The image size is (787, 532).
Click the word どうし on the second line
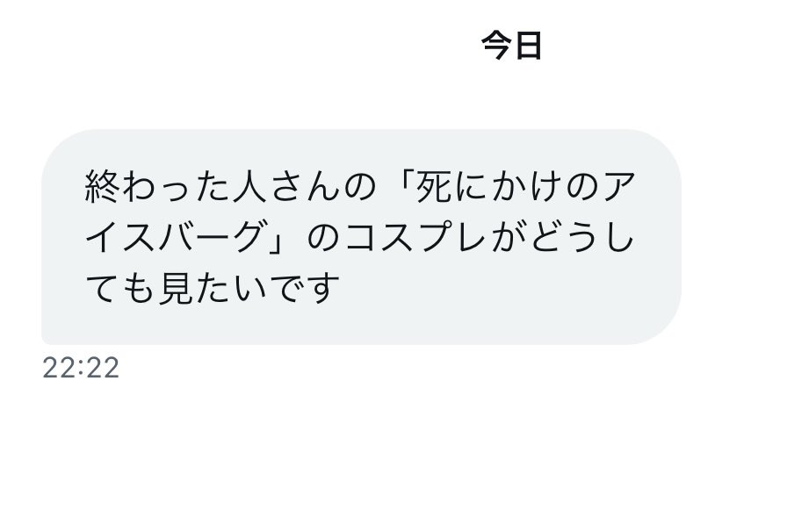[x=582, y=238]
